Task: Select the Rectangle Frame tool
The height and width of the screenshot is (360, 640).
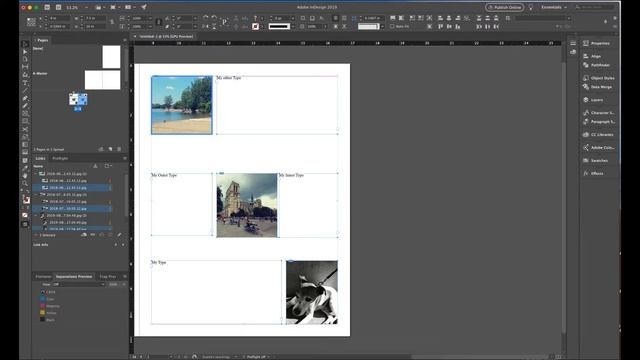Action: [x=25, y=113]
